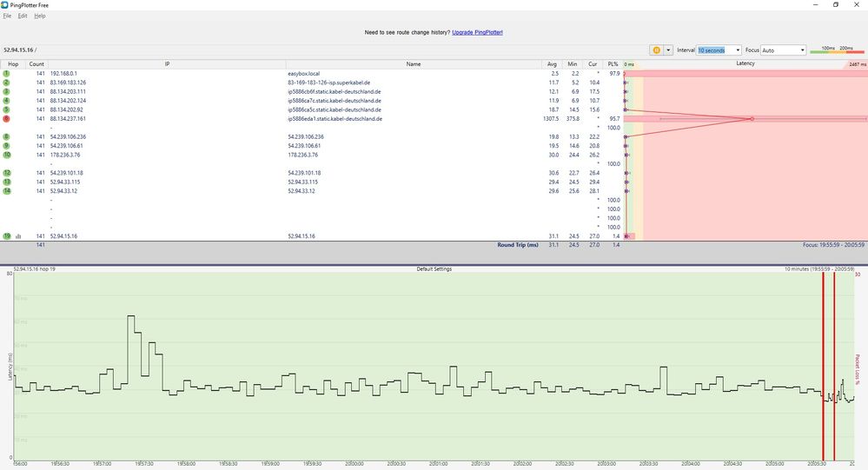Pause tracing with the orange pause button

click(657, 50)
